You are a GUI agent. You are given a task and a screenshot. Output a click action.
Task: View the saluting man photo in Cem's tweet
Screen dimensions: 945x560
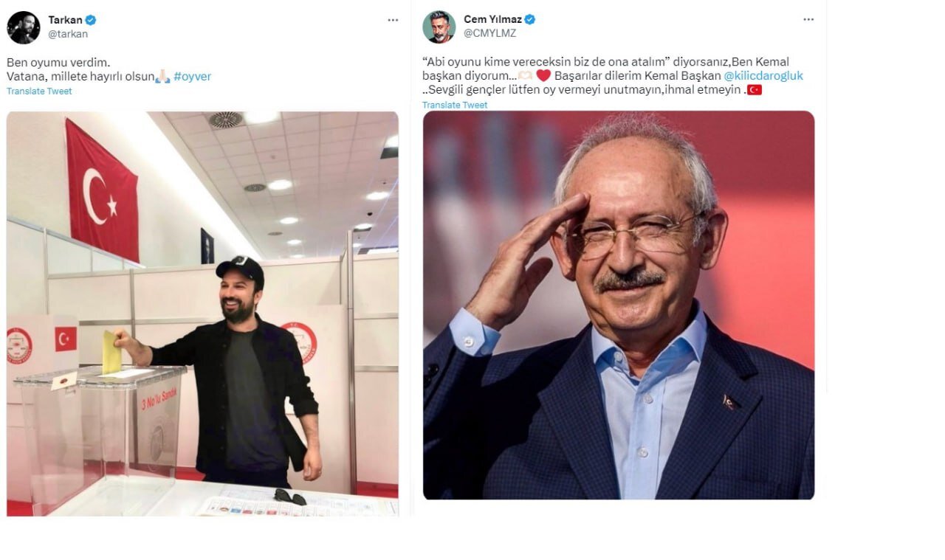[x=619, y=305]
